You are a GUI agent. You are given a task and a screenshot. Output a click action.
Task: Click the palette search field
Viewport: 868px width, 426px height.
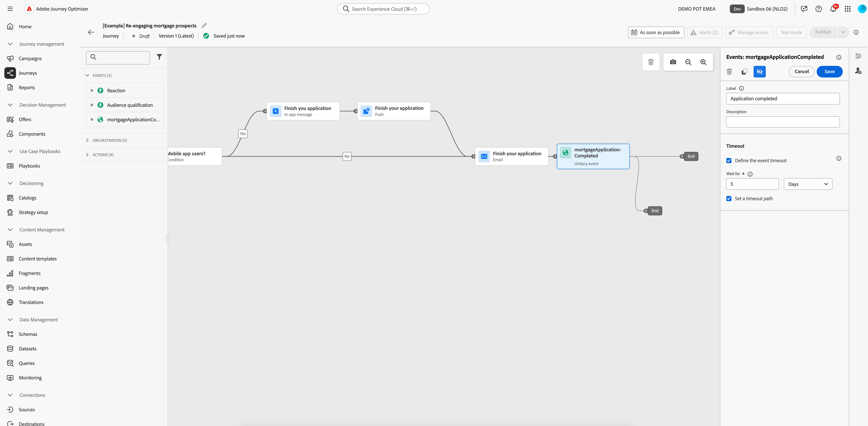(118, 58)
